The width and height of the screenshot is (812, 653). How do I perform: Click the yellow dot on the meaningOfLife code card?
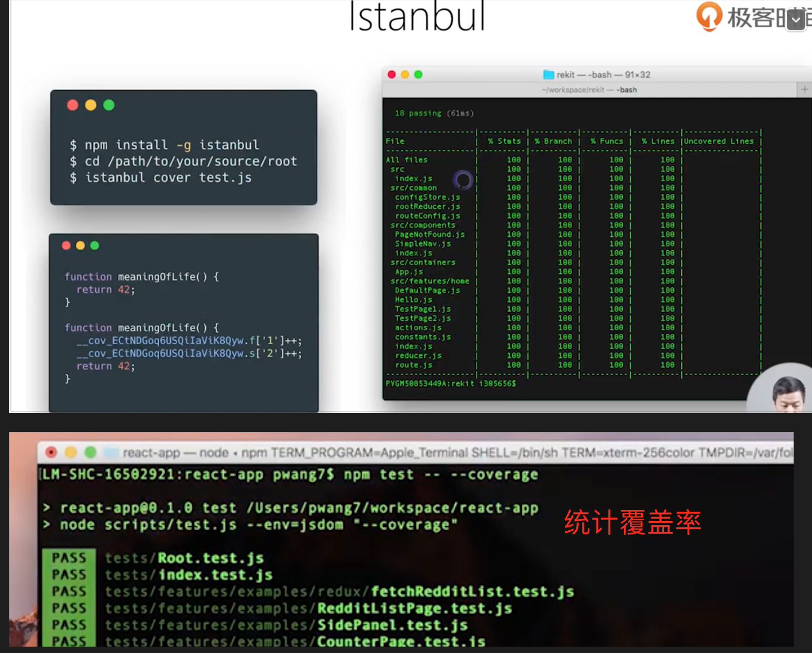(x=80, y=246)
